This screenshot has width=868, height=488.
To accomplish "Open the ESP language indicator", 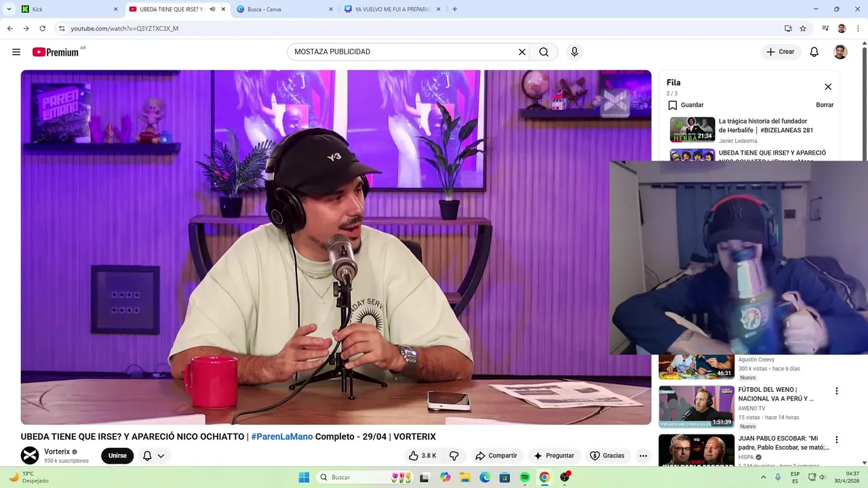I will [795, 477].
